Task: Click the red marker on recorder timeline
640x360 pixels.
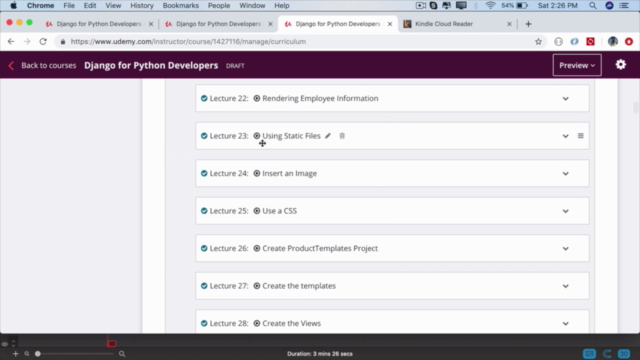Action: pyautogui.click(x=111, y=343)
